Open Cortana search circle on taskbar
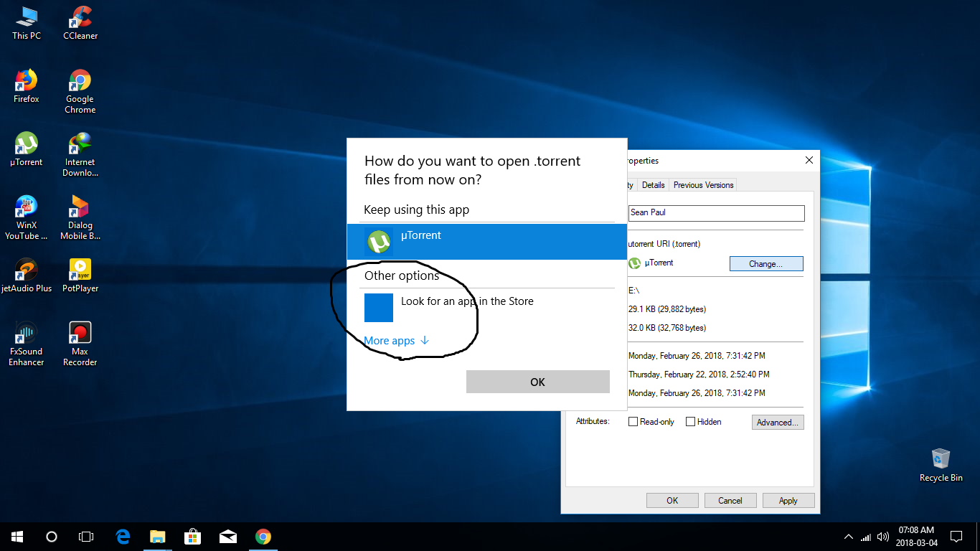 (x=52, y=537)
